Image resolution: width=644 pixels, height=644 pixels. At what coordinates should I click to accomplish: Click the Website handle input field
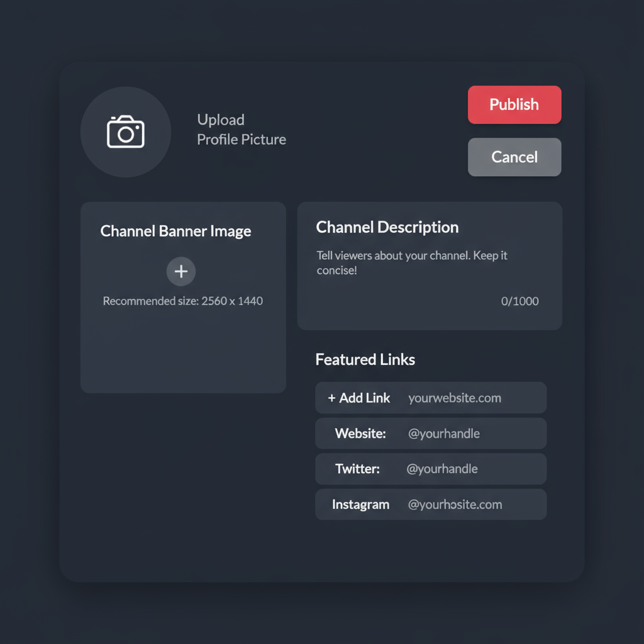[444, 433]
